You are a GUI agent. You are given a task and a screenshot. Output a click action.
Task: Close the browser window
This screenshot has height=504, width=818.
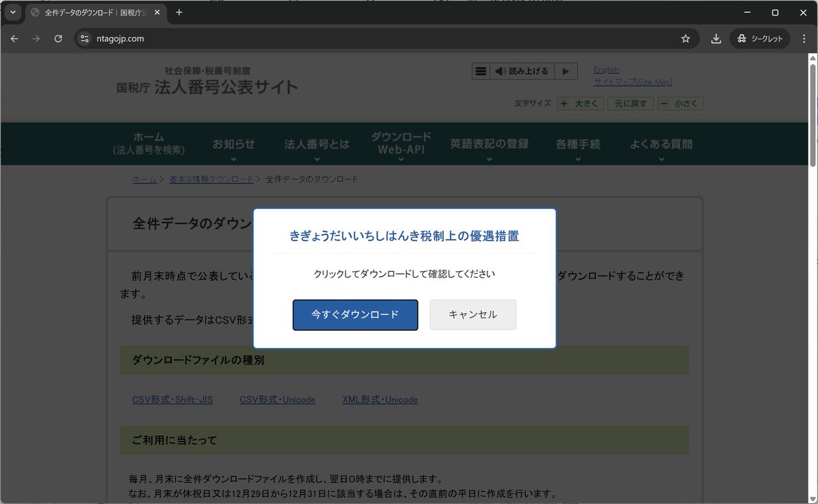point(803,12)
